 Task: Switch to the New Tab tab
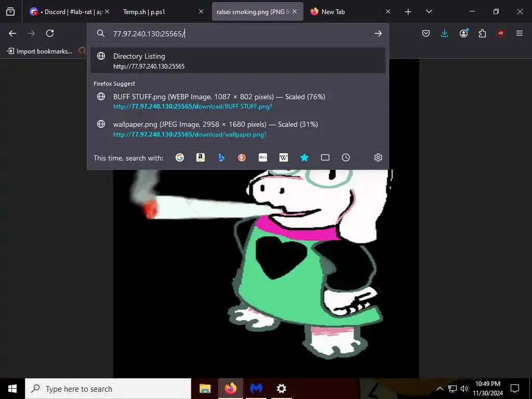351,12
